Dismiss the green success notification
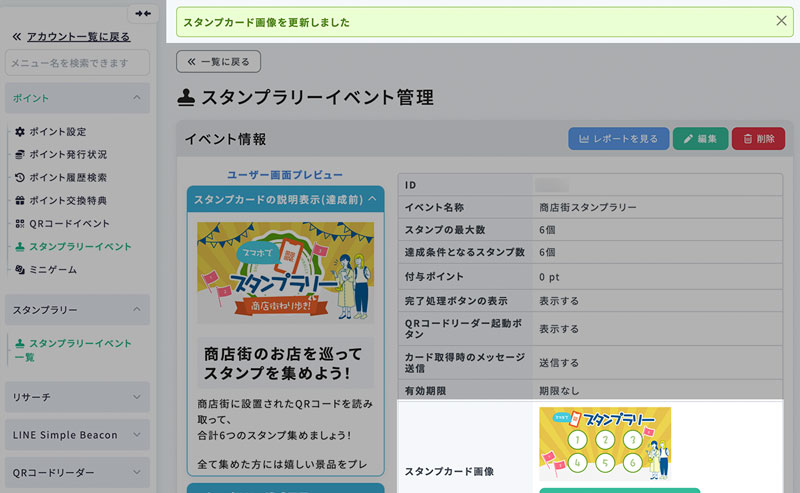800x493 pixels. pos(781,21)
